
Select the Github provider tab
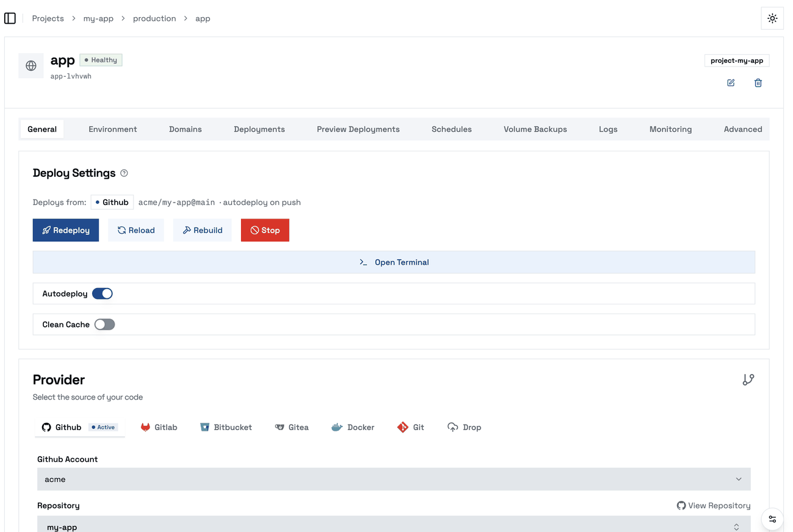[x=80, y=427]
